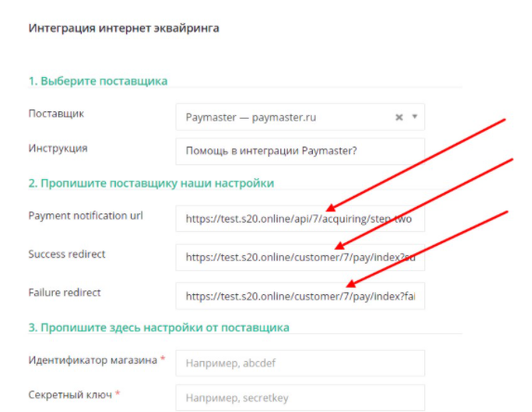The height and width of the screenshot is (412, 532).
Task: Click the Поставщик field label
Action: point(56,113)
